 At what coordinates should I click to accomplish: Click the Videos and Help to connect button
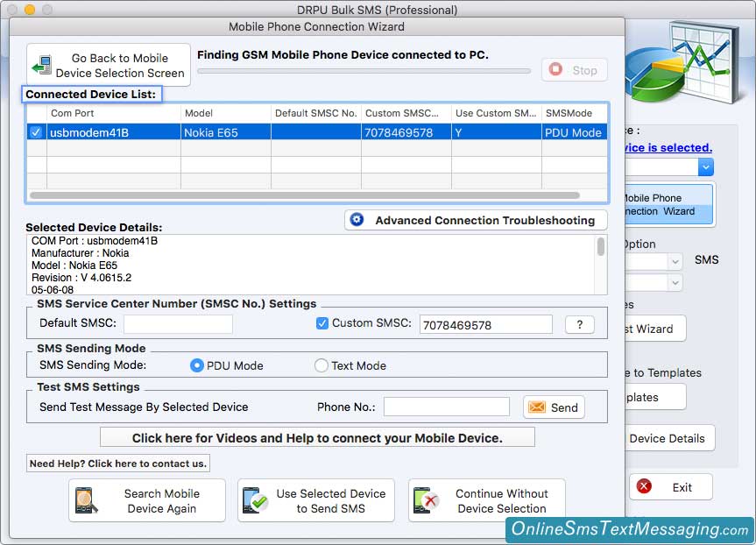click(317, 437)
